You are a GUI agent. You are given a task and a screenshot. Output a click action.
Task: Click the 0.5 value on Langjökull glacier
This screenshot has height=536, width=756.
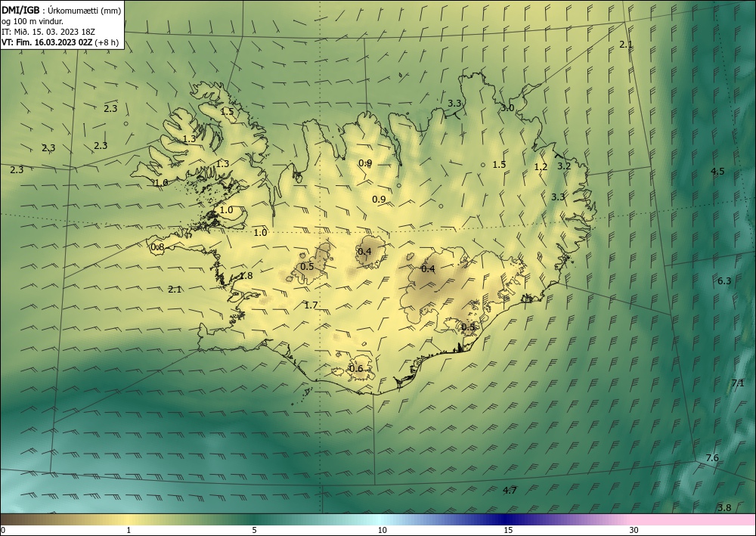(x=307, y=267)
